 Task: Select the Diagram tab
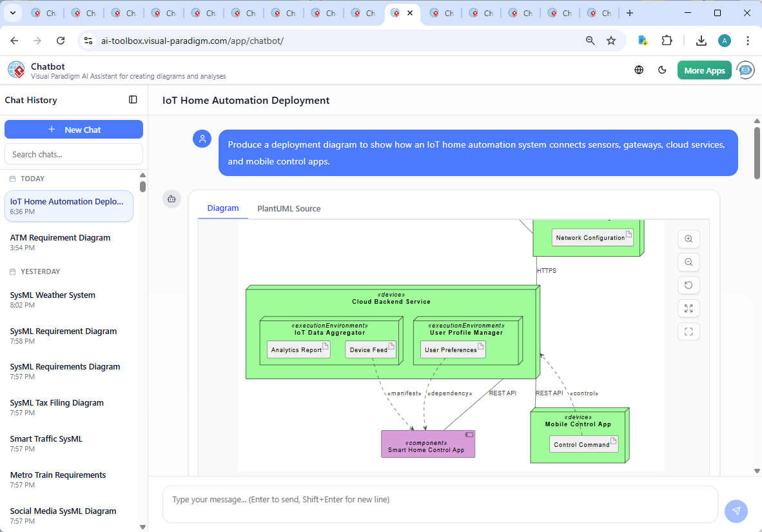pos(223,208)
